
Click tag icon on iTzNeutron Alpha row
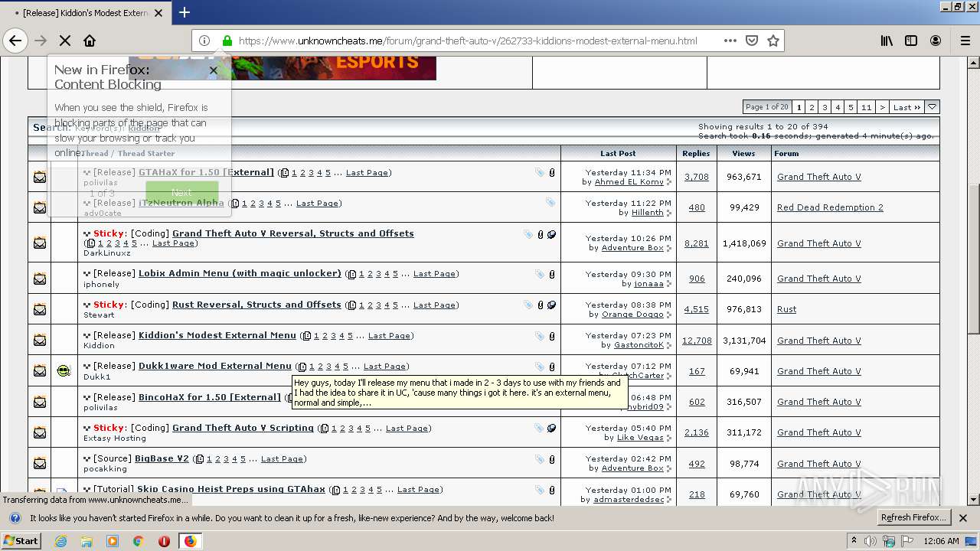point(550,203)
